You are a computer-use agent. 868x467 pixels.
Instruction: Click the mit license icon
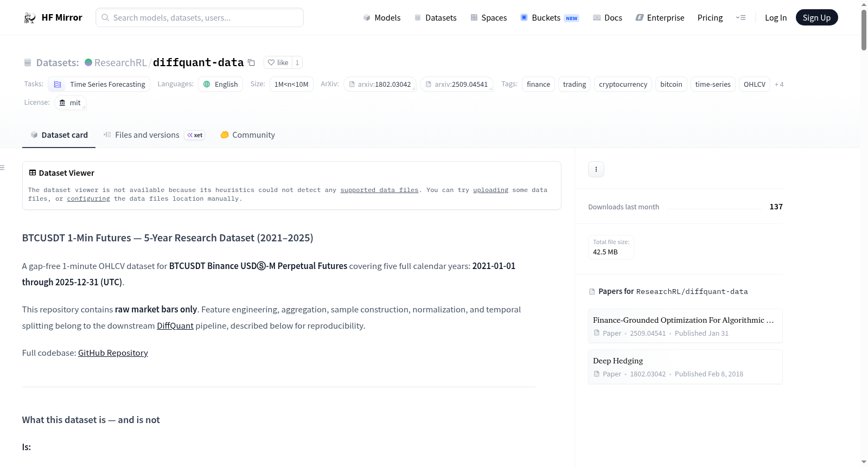click(62, 103)
